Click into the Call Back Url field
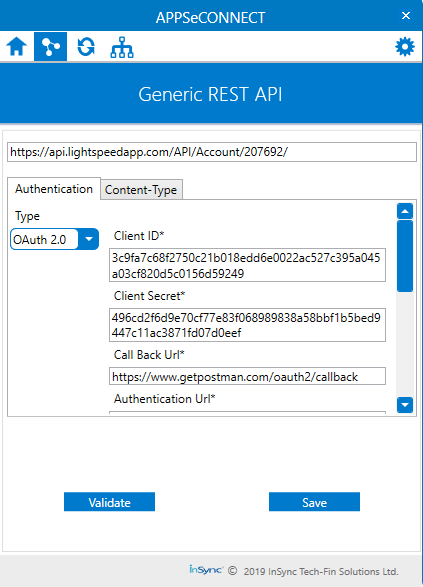Image resolution: width=423 pixels, height=587 pixels. click(247, 376)
